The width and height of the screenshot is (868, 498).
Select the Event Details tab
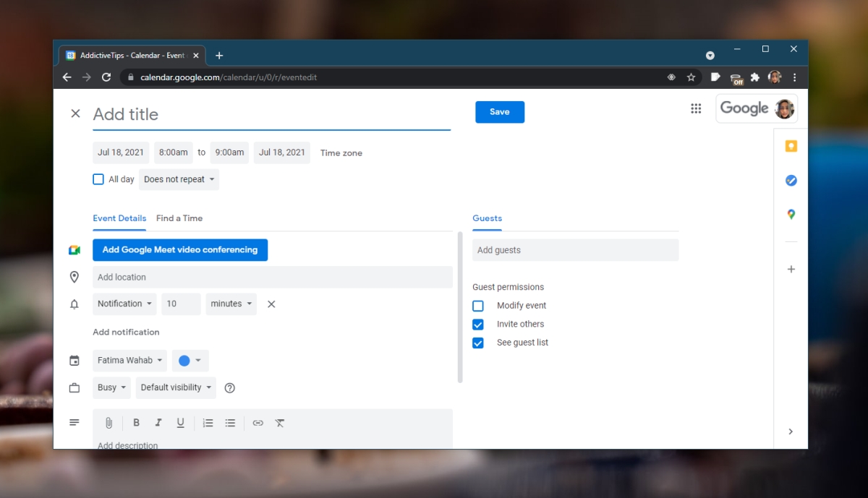tap(119, 218)
